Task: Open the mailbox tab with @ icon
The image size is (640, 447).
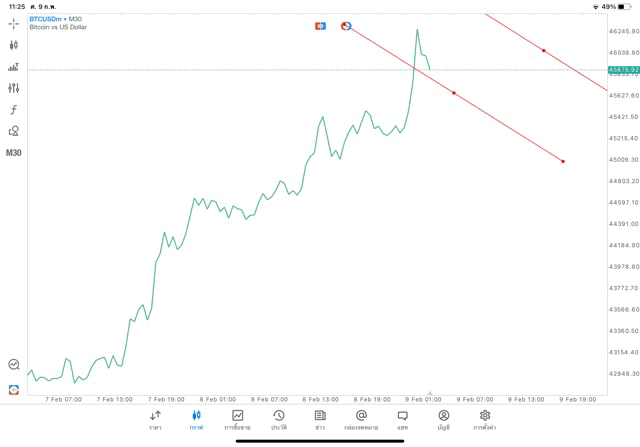Action: click(x=361, y=419)
